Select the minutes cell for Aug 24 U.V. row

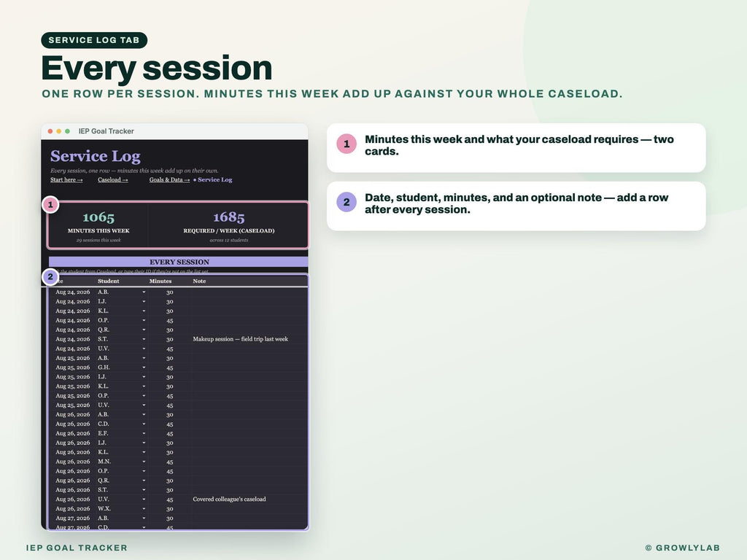pos(169,349)
